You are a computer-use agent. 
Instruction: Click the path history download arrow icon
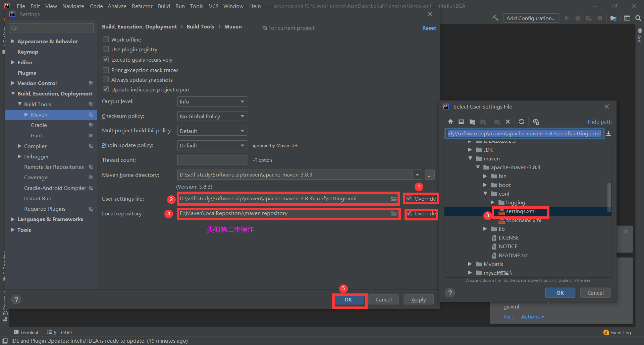tap(608, 134)
